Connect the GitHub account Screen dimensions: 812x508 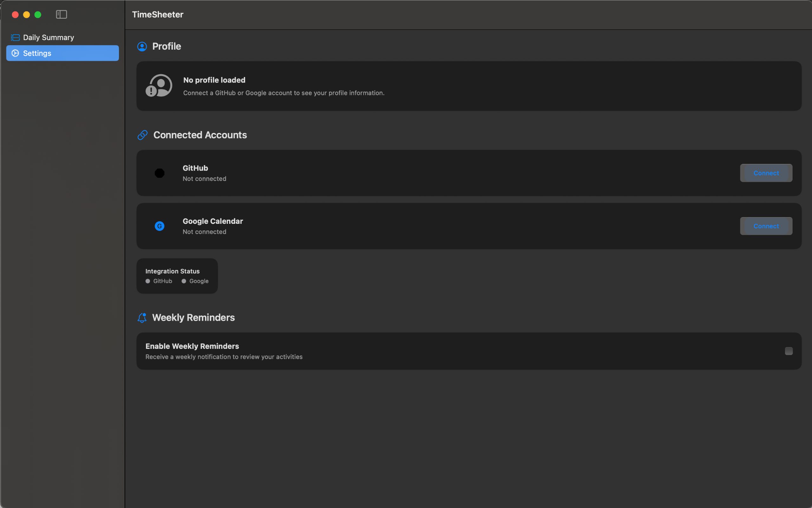tap(766, 173)
